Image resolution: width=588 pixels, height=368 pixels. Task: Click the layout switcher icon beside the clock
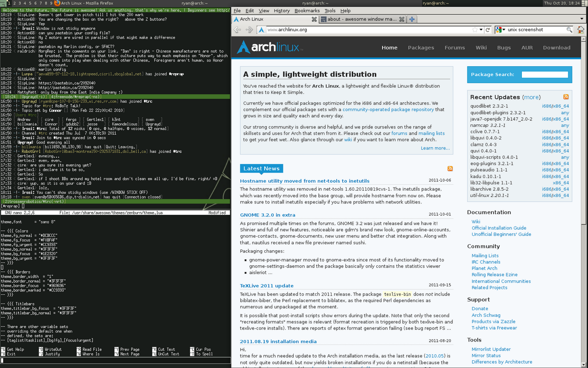(584, 3)
